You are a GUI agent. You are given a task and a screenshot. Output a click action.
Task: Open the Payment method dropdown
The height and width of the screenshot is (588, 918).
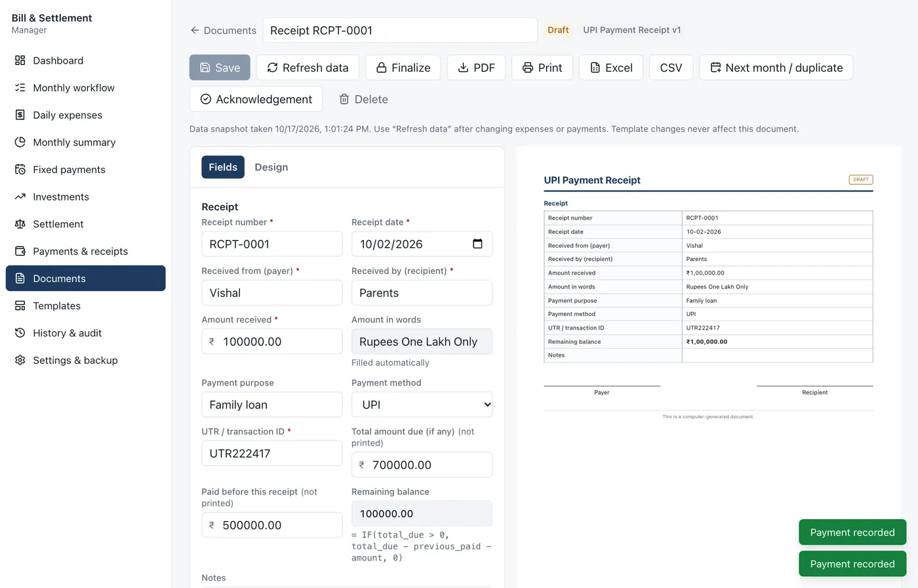click(x=422, y=404)
